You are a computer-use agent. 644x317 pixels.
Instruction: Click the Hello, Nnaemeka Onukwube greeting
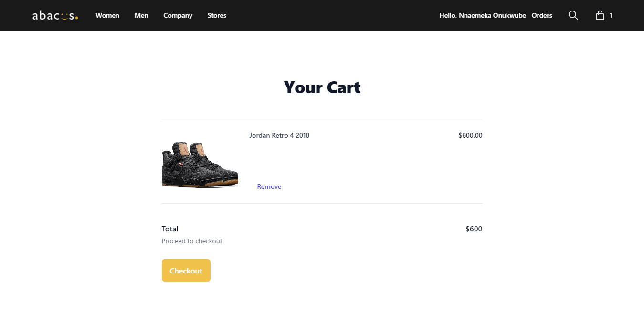point(483,15)
